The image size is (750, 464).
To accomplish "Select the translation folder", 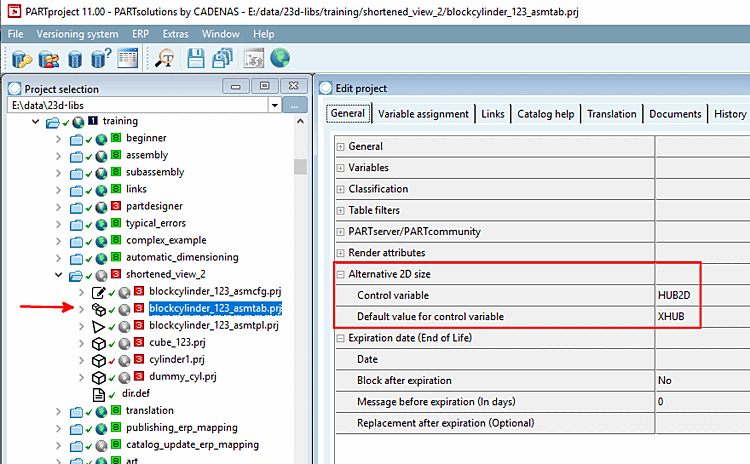I will pyautogui.click(x=150, y=410).
